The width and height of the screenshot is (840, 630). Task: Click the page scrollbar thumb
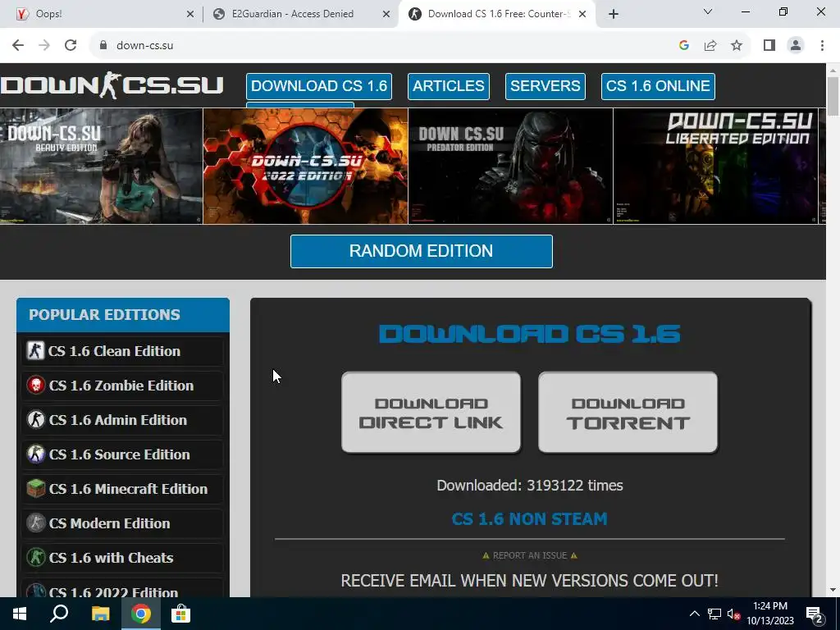tap(833, 97)
